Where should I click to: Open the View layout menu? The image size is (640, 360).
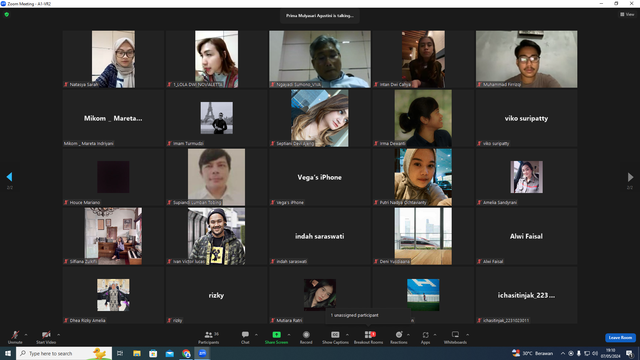tap(627, 14)
